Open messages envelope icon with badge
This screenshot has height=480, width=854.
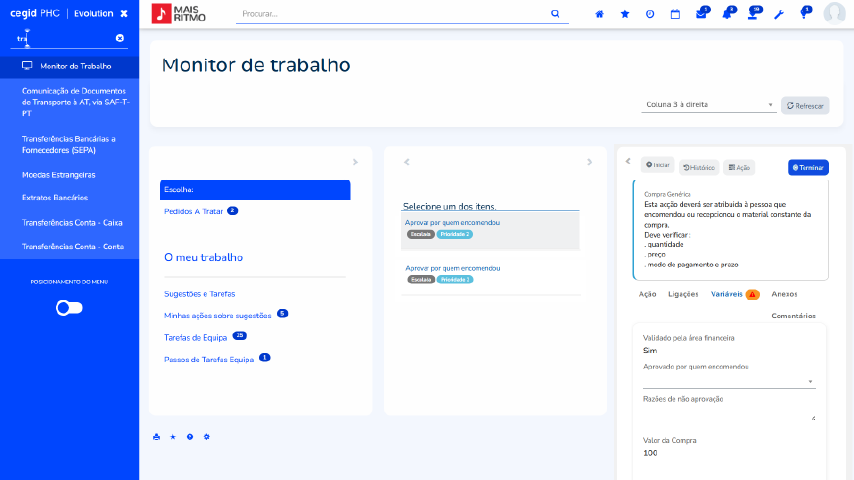click(702, 14)
